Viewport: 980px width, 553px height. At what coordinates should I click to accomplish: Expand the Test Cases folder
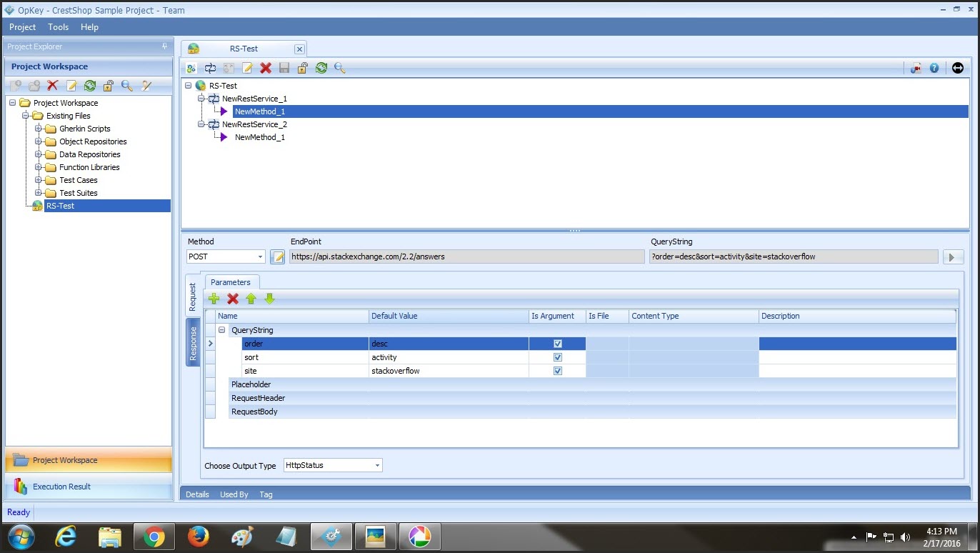tap(39, 180)
